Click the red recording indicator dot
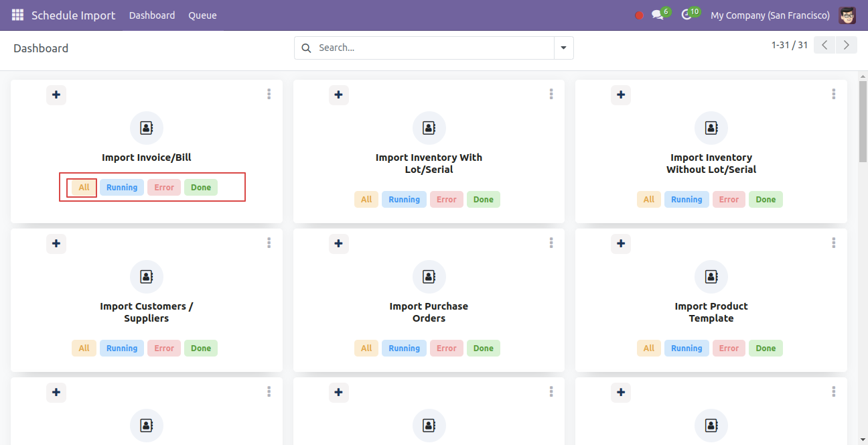This screenshot has width=868, height=445. pos(639,15)
